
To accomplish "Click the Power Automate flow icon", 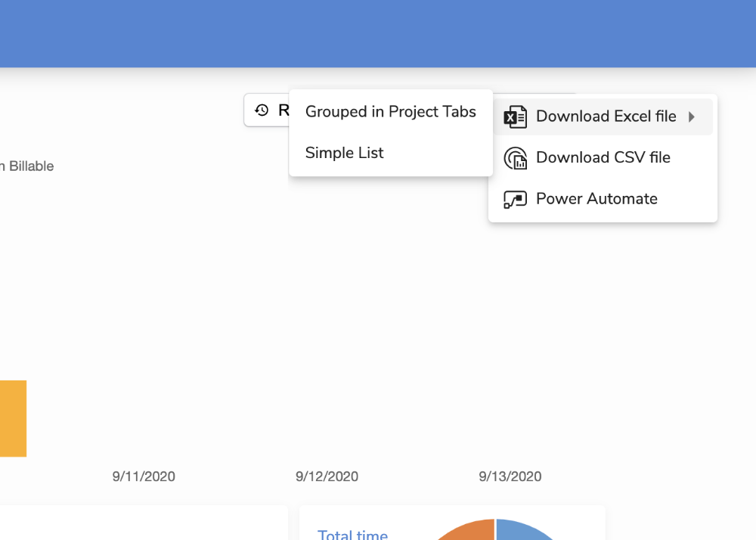I will click(515, 200).
